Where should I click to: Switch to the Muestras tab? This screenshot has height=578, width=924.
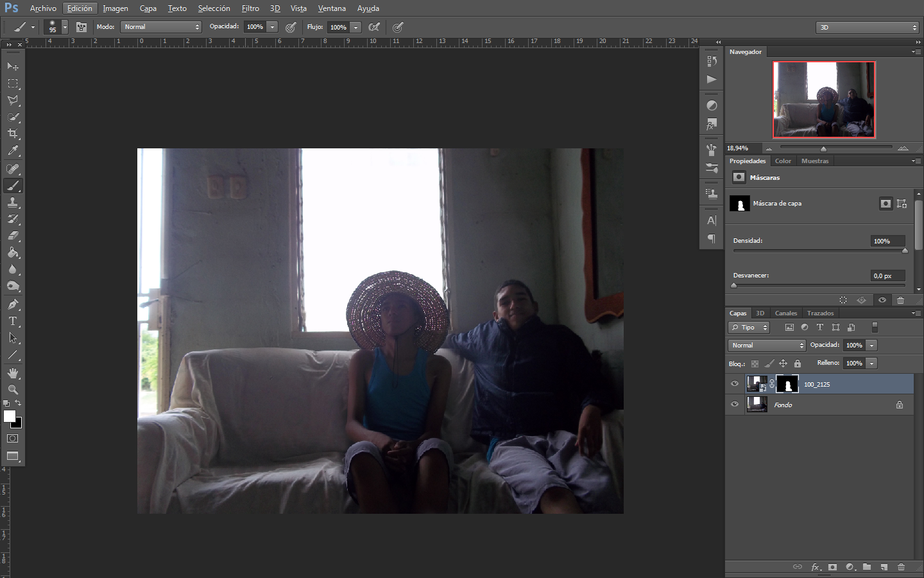point(815,161)
